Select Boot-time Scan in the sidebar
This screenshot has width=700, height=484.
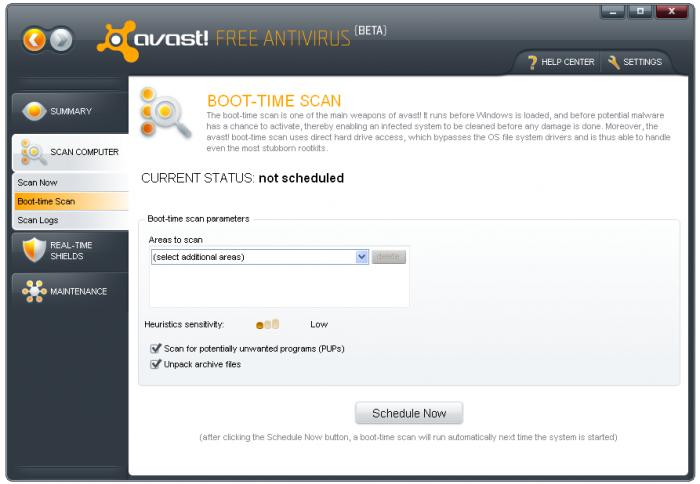tap(71, 201)
